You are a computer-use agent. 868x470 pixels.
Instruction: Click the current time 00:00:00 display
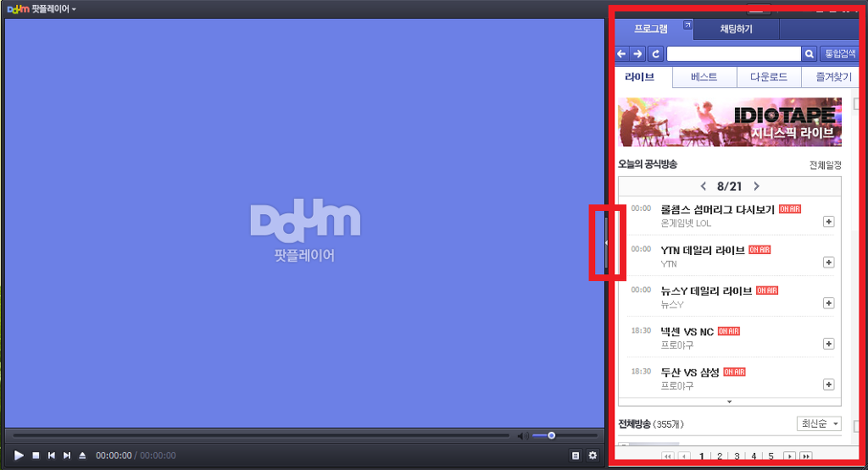click(114, 456)
